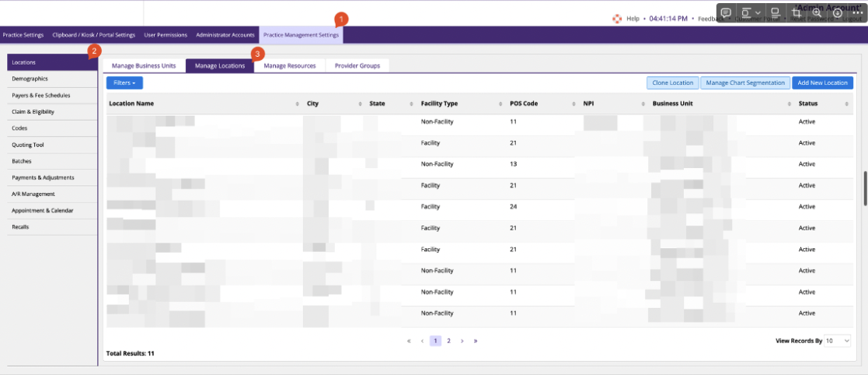Click the Clone Location button
This screenshot has height=375, width=868.
pos(673,82)
